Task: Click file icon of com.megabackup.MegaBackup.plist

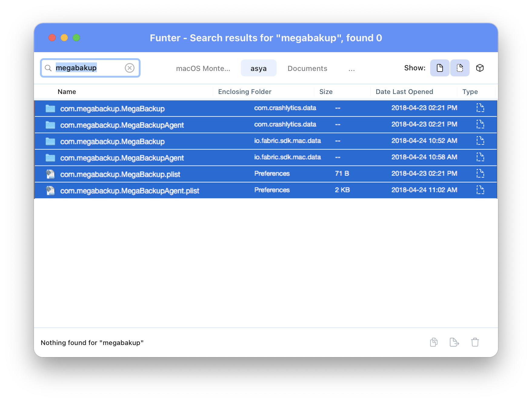Action: 50,174
